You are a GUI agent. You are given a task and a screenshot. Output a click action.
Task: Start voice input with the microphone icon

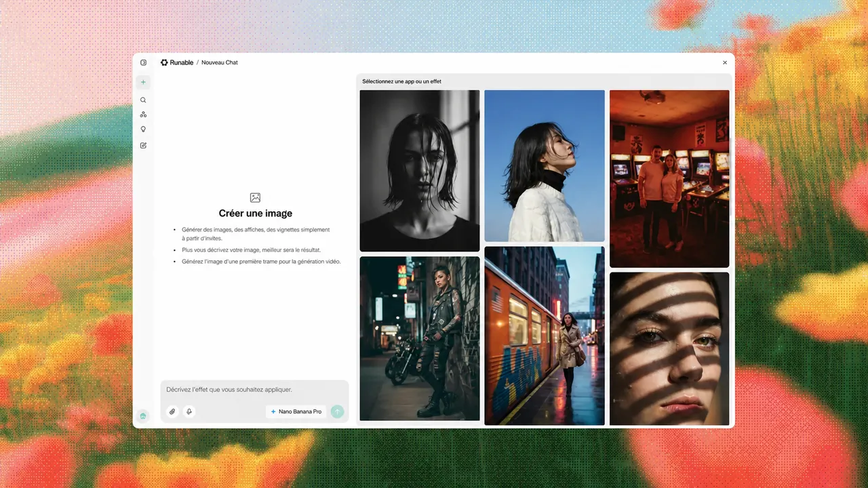[189, 411]
